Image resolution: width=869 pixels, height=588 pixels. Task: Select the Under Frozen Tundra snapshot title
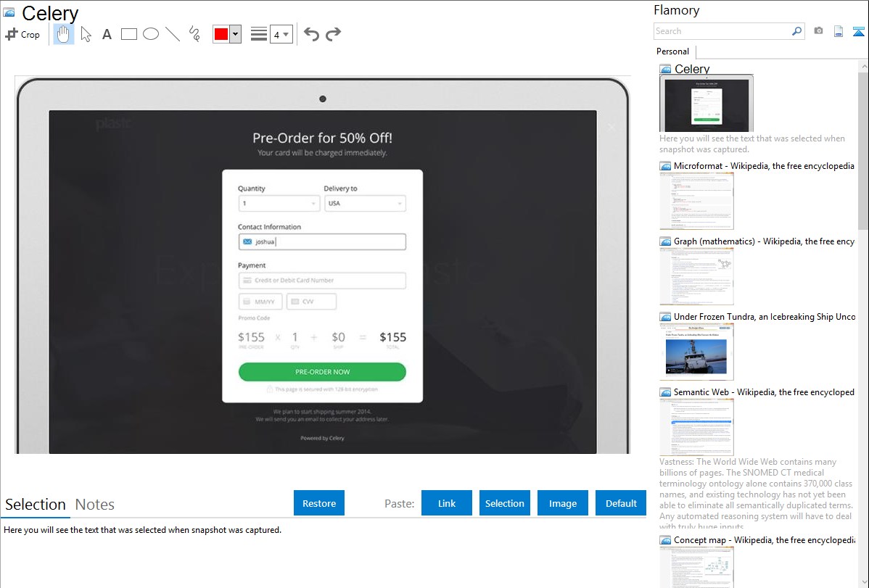click(765, 317)
